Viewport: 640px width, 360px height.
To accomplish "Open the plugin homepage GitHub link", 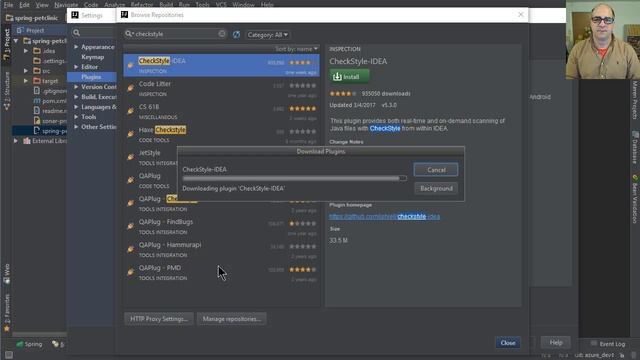I will [x=384, y=216].
